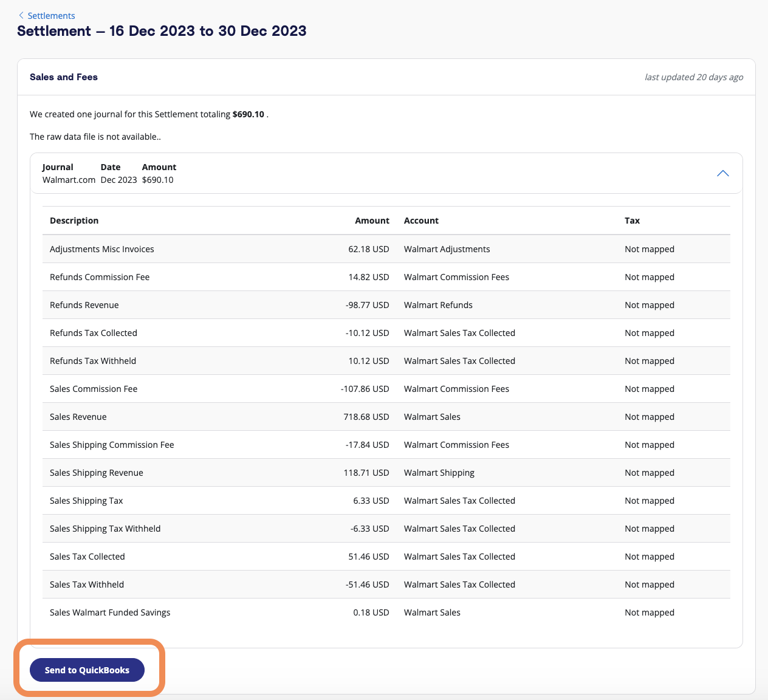Screen dimensions: 768x700
Task: Select the Sales Tax Withheld description
Action: tap(87, 585)
